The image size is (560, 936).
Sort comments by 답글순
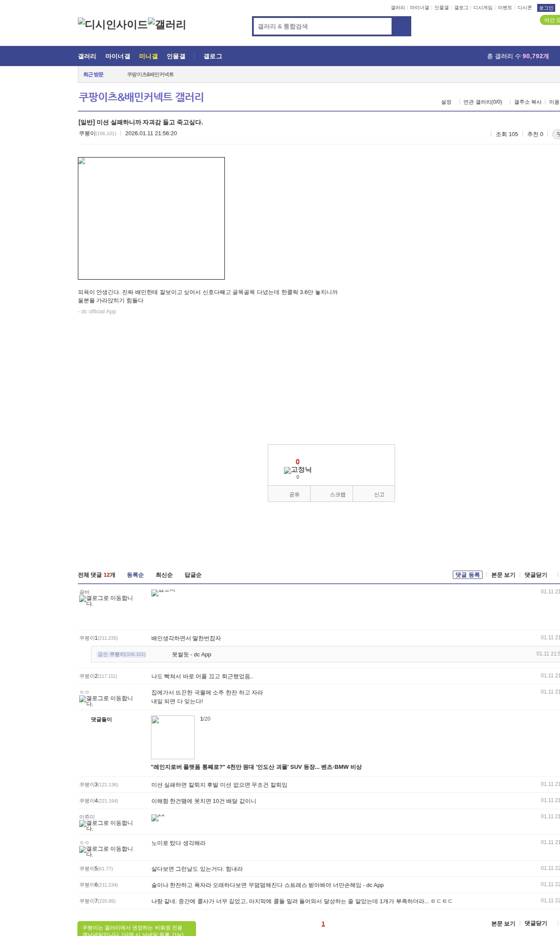[193, 575]
